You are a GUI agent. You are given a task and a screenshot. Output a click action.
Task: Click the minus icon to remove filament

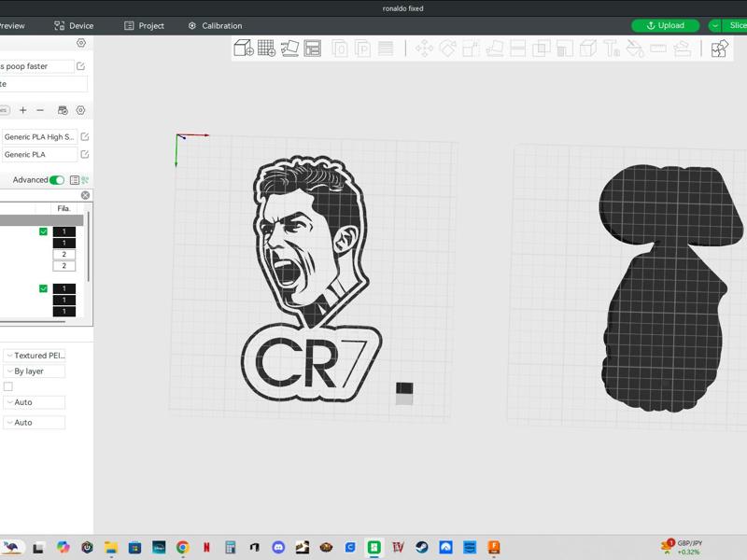click(x=40, y=110)
